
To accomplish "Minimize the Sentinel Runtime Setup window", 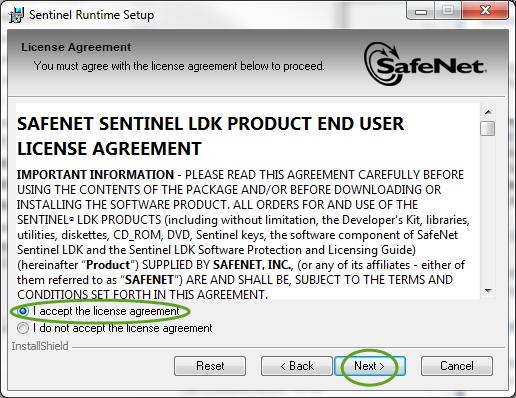I will [421, 11].
